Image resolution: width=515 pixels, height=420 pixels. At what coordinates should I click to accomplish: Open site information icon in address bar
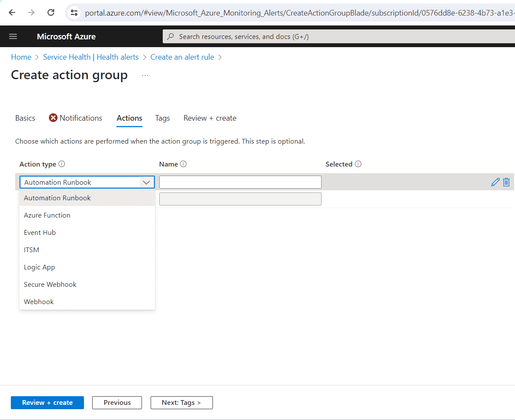pyautogui.click(x=74, y=13)
